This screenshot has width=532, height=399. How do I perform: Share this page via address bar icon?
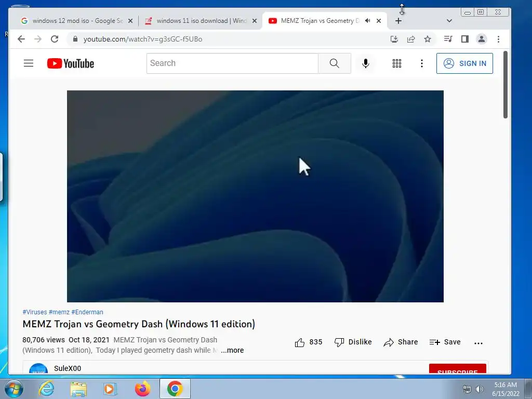411,39
